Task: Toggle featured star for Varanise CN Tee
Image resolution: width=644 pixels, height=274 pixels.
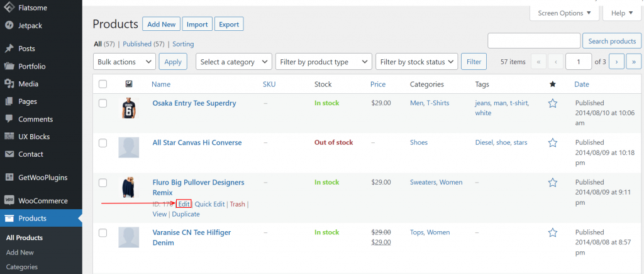Action: [553, 232]
